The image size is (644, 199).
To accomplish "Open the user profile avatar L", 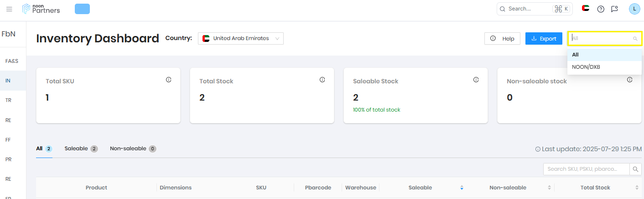I will tap(634, 9).
